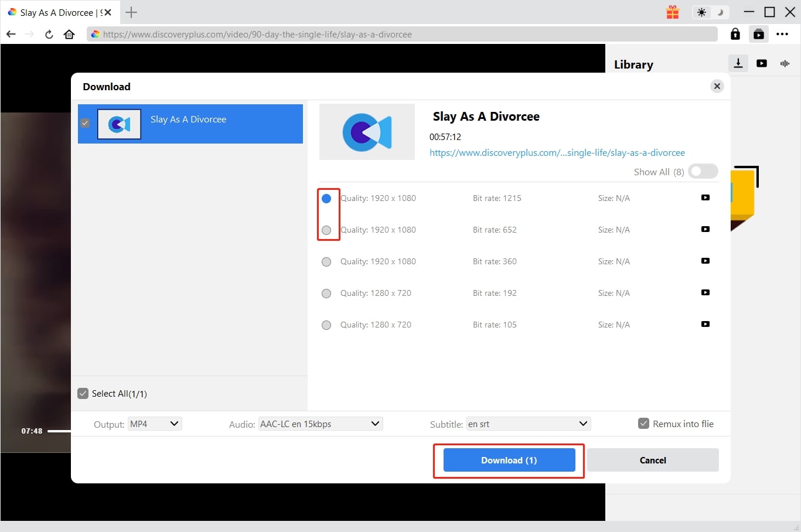Image resolution: width=801 pixels, height=532 pixels.
Task: Open the three-dots more menu
Action: click(782, 34)
